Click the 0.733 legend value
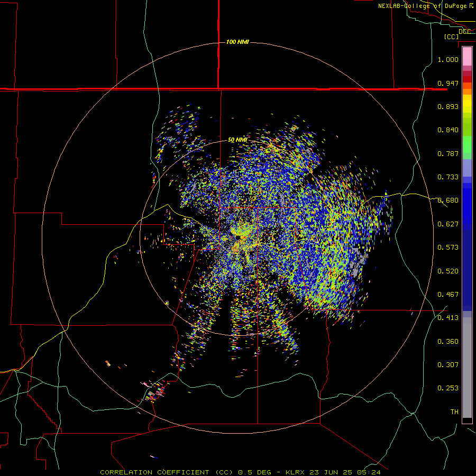The image size is (476, 476). click(x=448, y=177)
